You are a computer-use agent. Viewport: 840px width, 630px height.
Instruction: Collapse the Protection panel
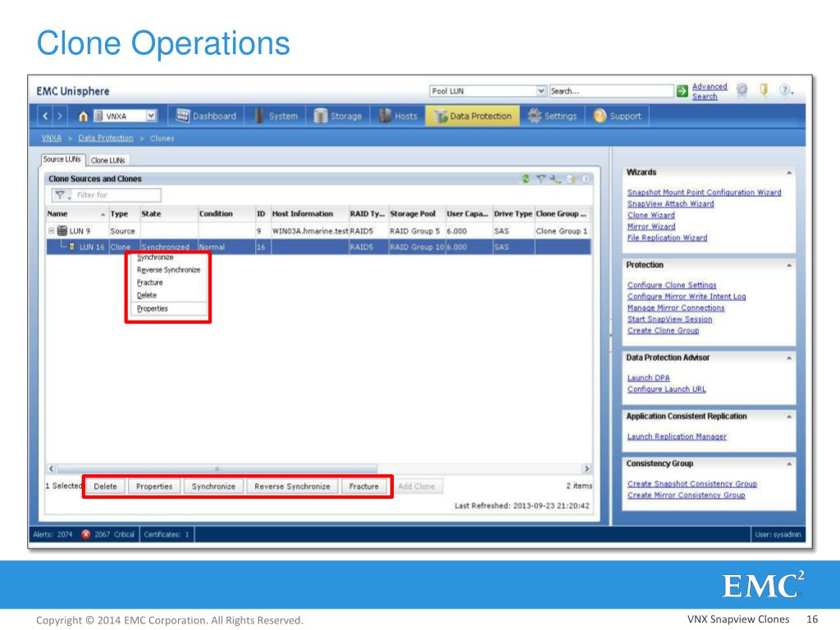point(789,265)
